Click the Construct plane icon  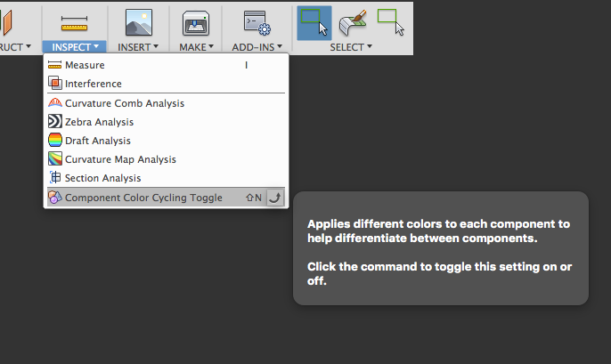(x=7, y=22)
